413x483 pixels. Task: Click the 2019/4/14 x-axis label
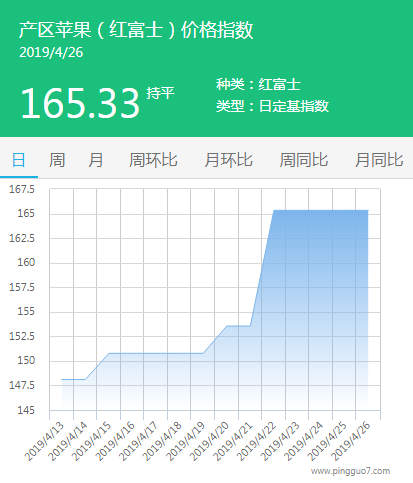coord(68,441)
